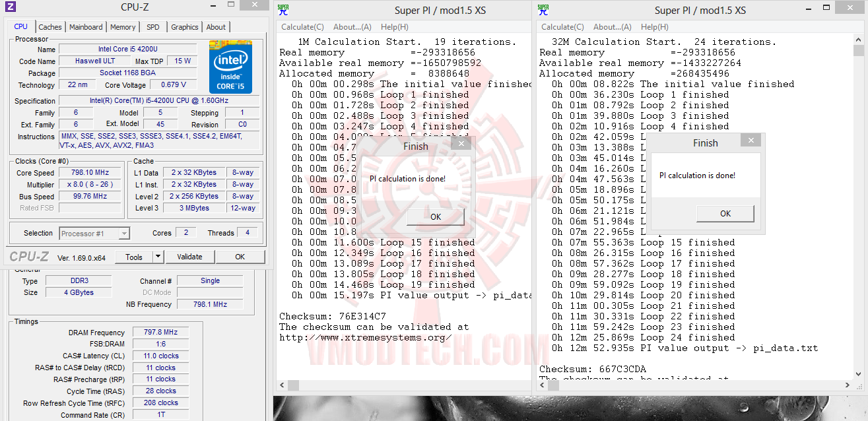Open the CPU tab in CPU-Z
The height and width of the screenshot is (421, 868).
click(21, 27)
